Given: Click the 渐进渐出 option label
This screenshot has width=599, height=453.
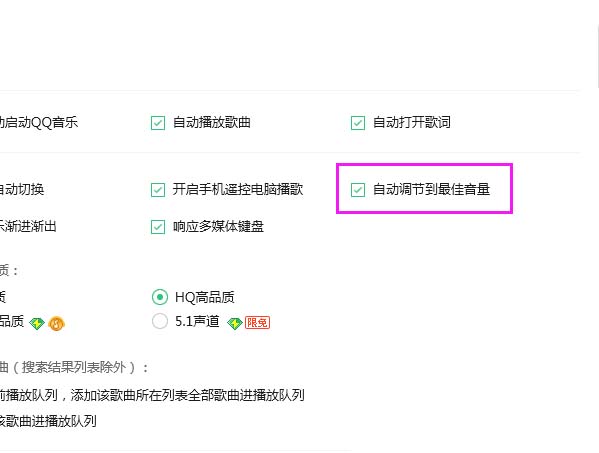Looking at the screenshot, I should coord(28,226).
